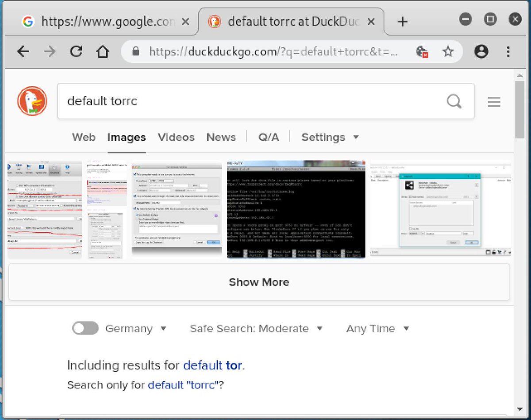Open Videos results

point(176,137)
